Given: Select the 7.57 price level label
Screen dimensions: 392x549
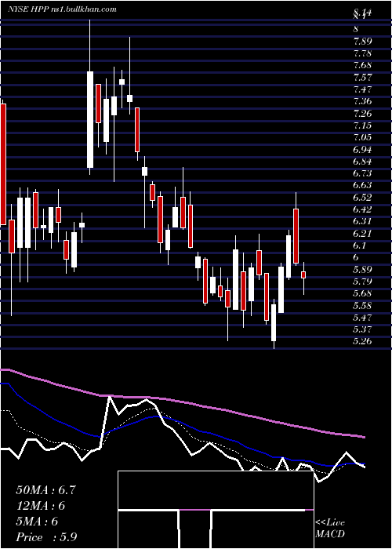Looking at the screenshot, I should pyautogui.click(x=362, y=78).
